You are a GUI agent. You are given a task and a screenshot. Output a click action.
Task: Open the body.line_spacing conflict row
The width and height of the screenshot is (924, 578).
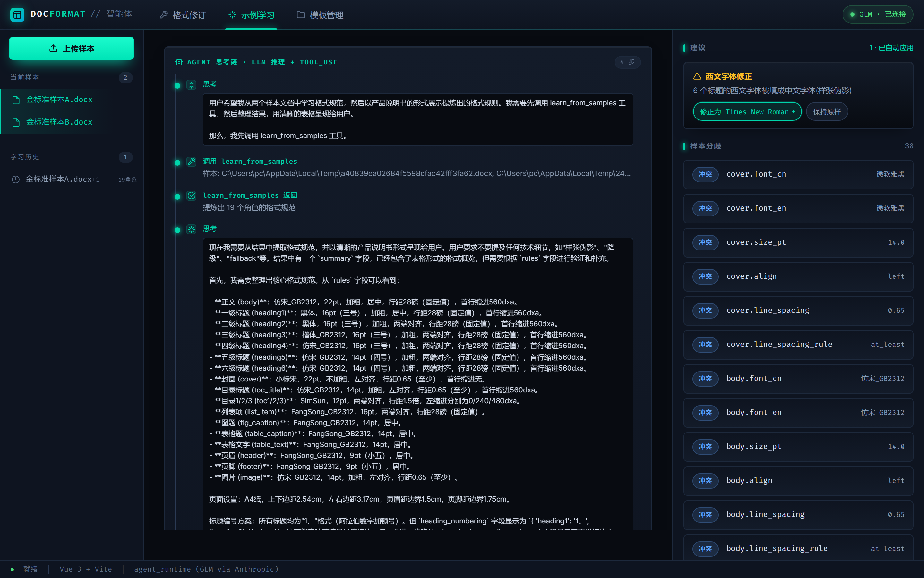(x=798, y=514)
